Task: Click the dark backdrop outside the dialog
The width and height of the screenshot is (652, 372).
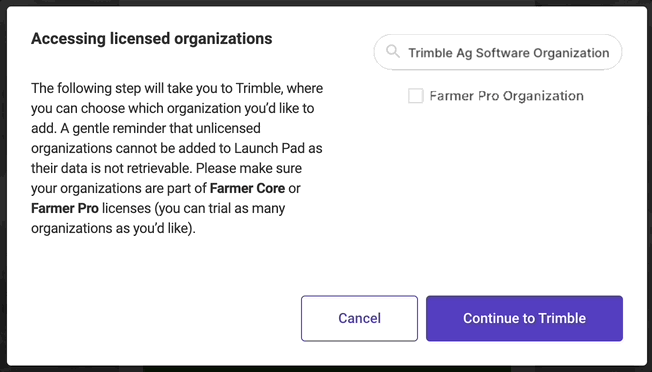Action: (2, 187)
